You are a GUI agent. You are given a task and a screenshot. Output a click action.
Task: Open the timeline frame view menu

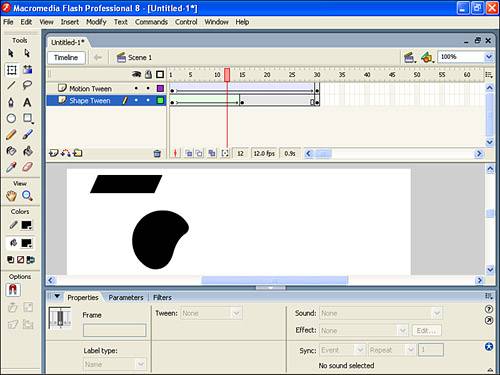tap(489, 75)
